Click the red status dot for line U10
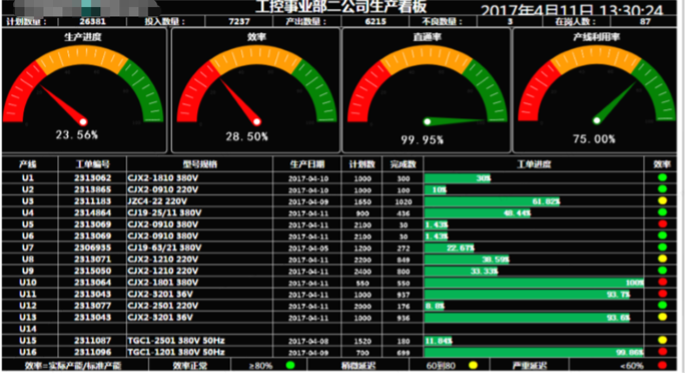The image size is (687, 375). [662, 282]
